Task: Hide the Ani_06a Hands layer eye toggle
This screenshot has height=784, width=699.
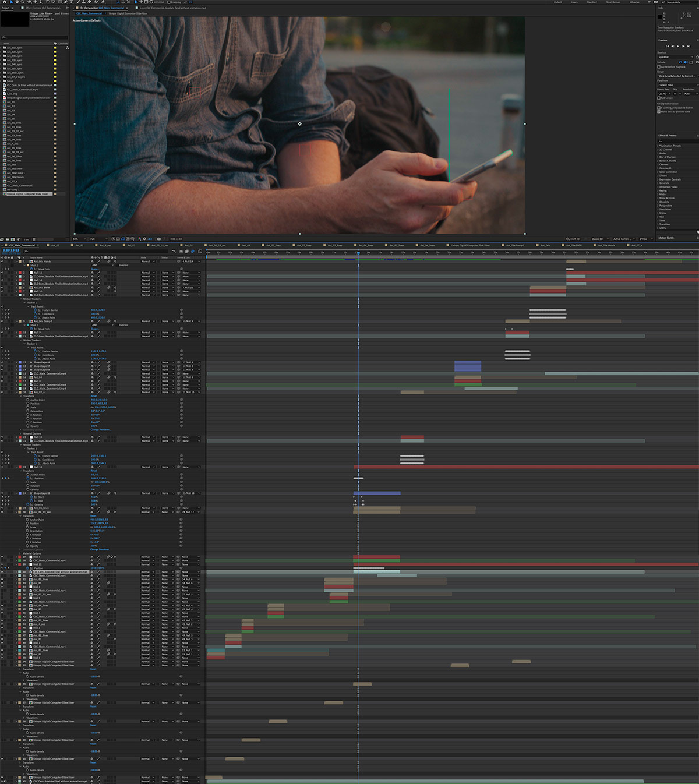Action: click(x=2, y=262)
